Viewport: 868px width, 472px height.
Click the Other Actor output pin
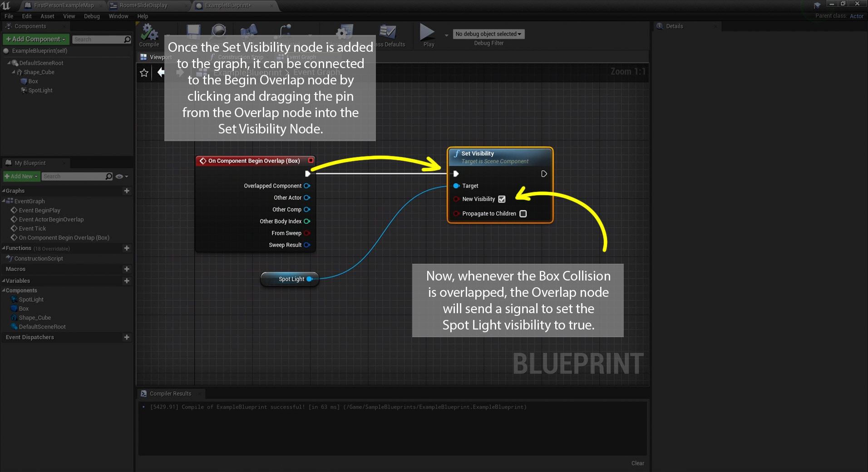coord(307,197)
